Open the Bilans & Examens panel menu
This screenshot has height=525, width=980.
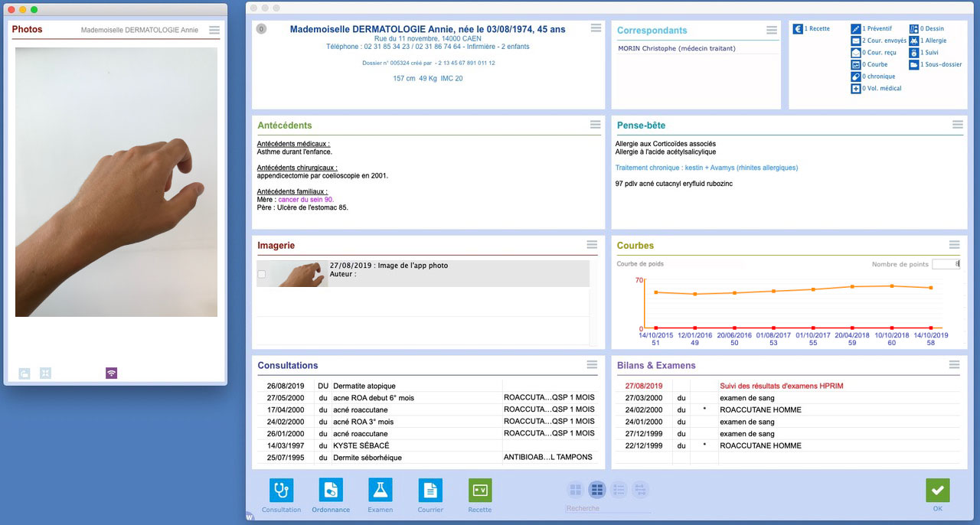coord(954,365)
